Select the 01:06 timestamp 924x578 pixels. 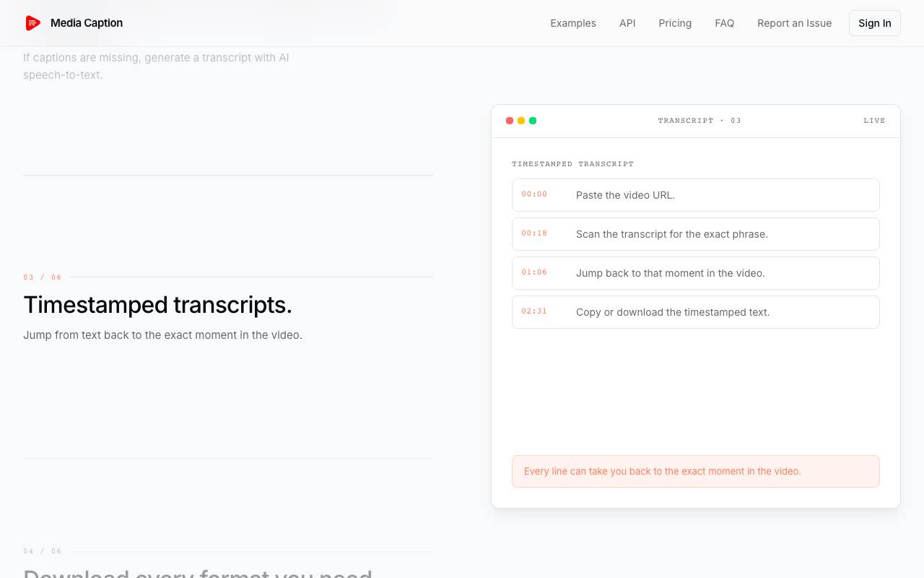click(534, 272)
